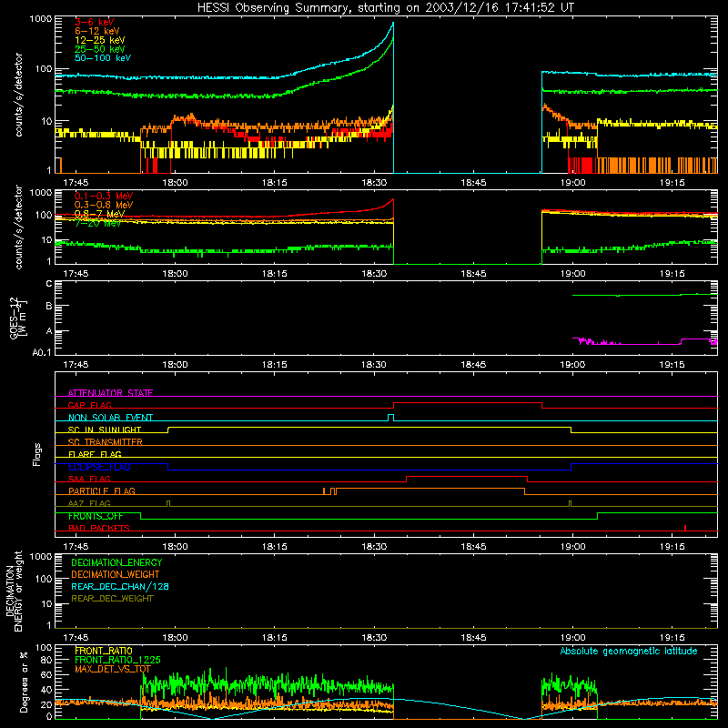Select the 50-100 keV legend label
728x728 pixels.
(x=103, y=58)
